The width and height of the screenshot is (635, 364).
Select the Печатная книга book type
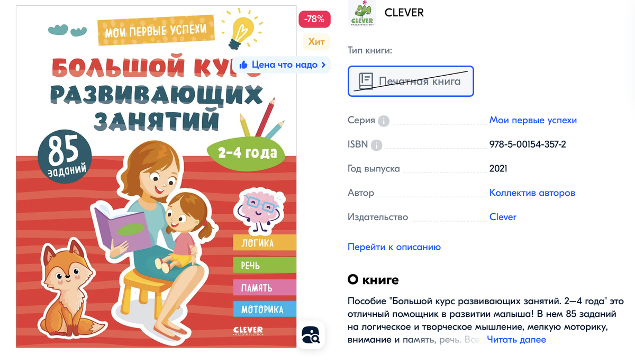click(x=411, y=81)
